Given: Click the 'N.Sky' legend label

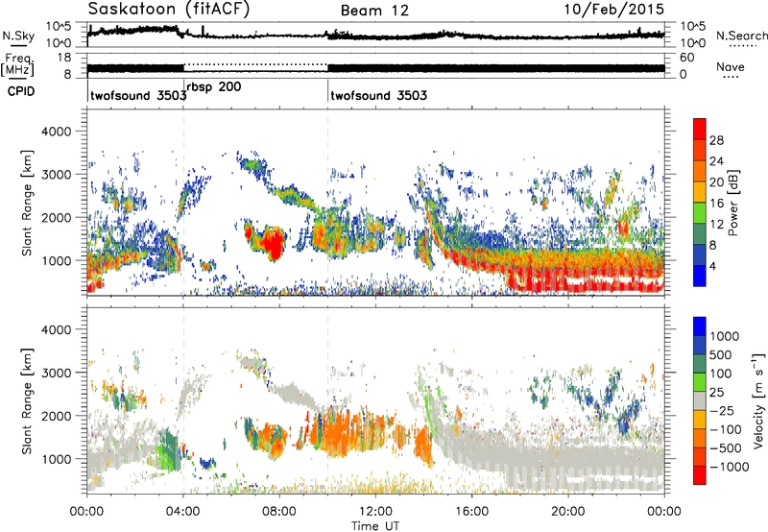Looking at the screenshot, I should (x=18, y=36).
